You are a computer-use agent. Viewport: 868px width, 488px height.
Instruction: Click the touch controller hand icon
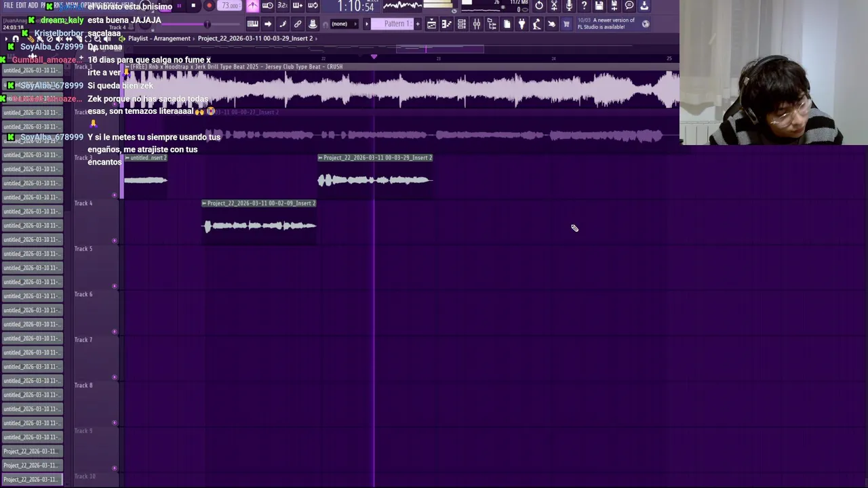click(x=552, y=24)
